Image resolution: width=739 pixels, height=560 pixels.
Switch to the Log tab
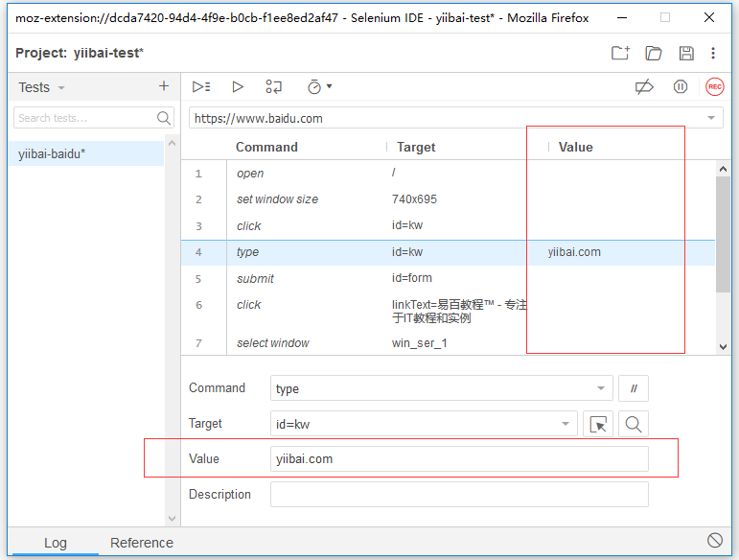coord(56,543)
